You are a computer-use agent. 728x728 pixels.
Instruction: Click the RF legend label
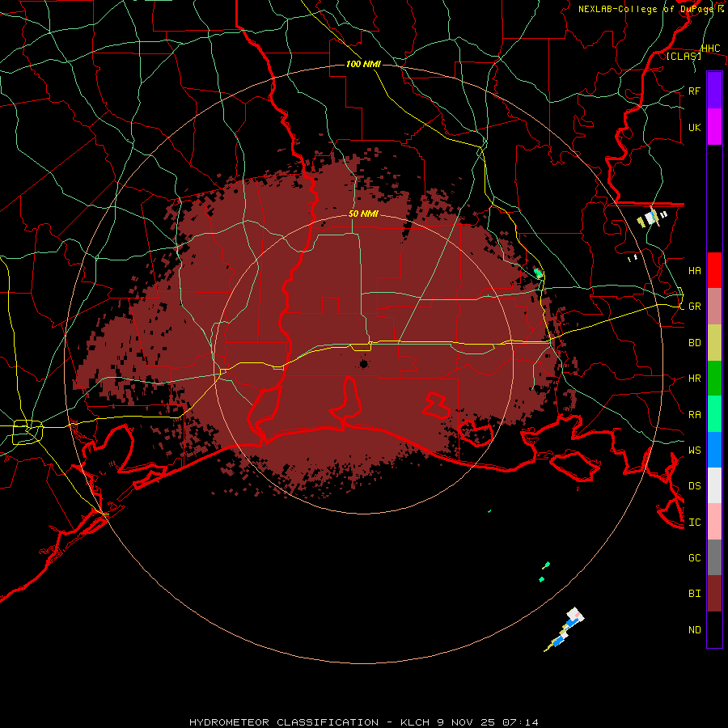point(694,91)
